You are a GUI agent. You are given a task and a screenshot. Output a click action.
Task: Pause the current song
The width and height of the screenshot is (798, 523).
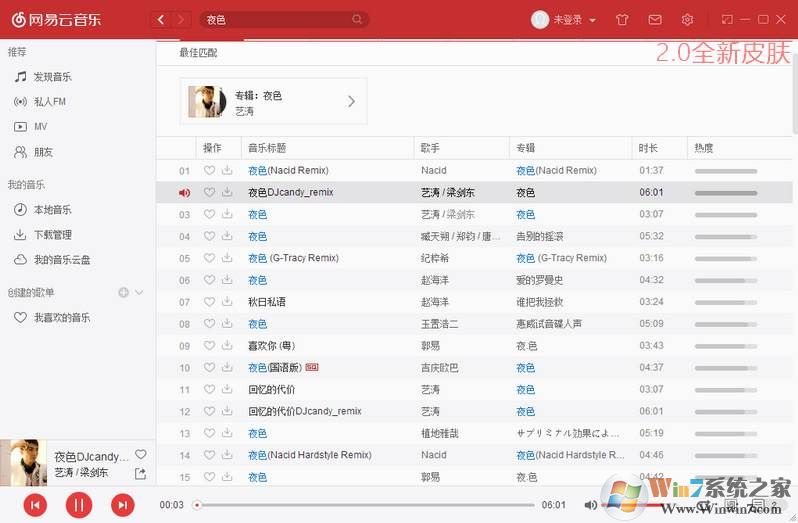point(79,505)
